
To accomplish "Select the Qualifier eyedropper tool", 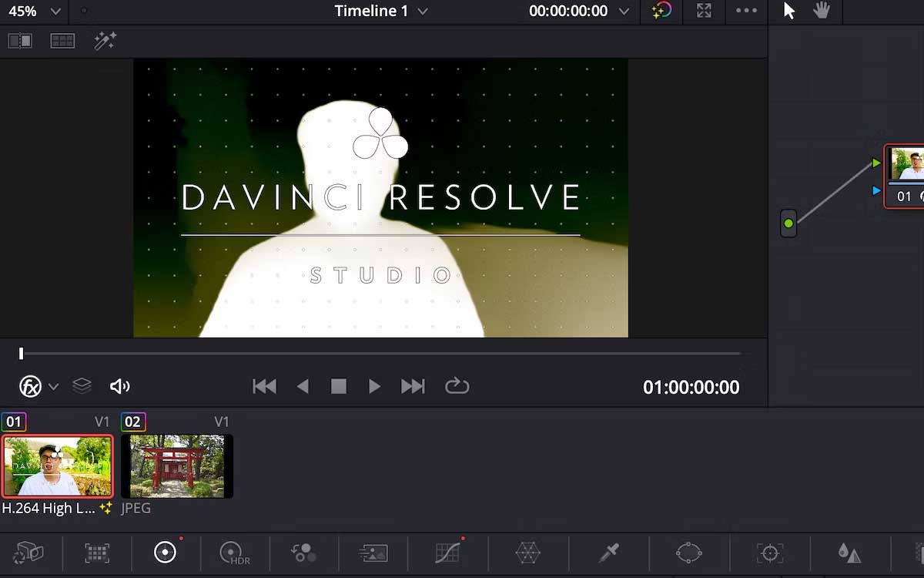I will [x=608, y=553].
